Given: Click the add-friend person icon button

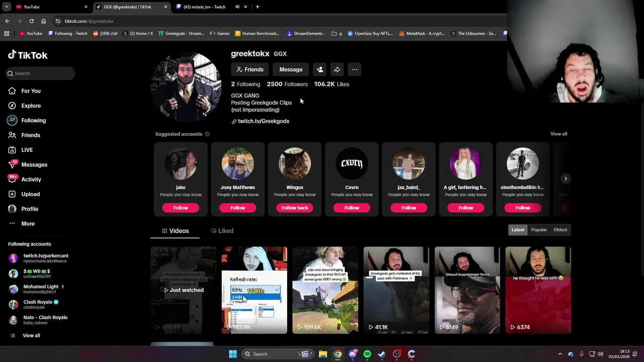Looking at the screenshot, I should pyautogui.click(x=319, y=69).
